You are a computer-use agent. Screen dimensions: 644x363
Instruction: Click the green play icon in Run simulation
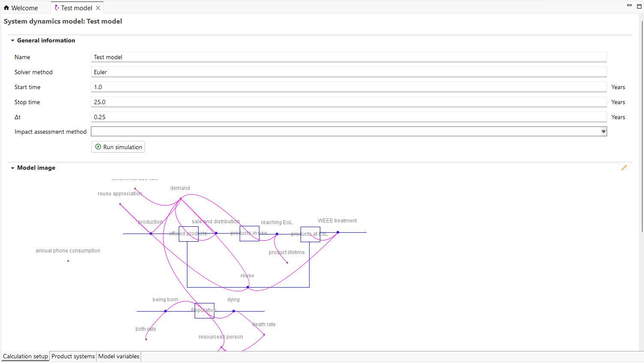point(98,147)
